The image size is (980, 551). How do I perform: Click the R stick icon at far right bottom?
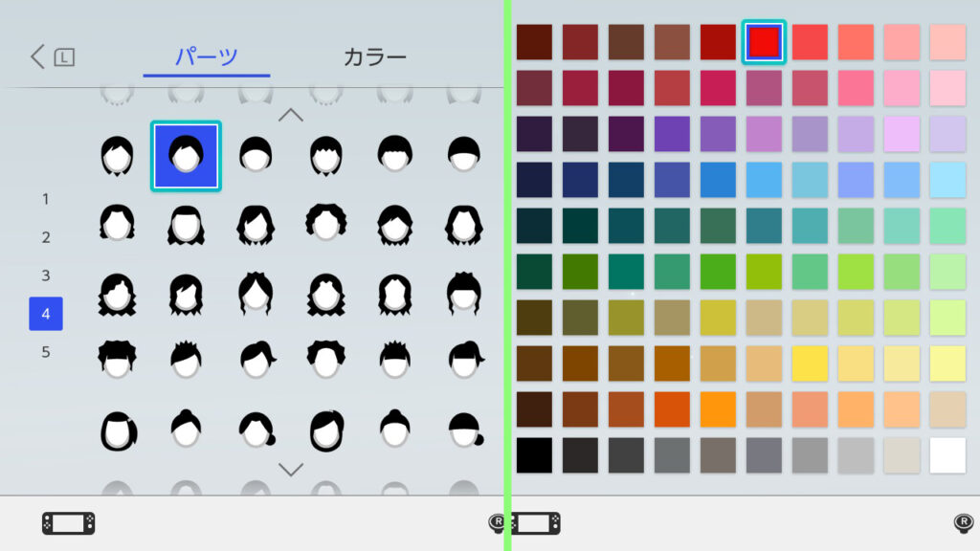click(964, 523)
